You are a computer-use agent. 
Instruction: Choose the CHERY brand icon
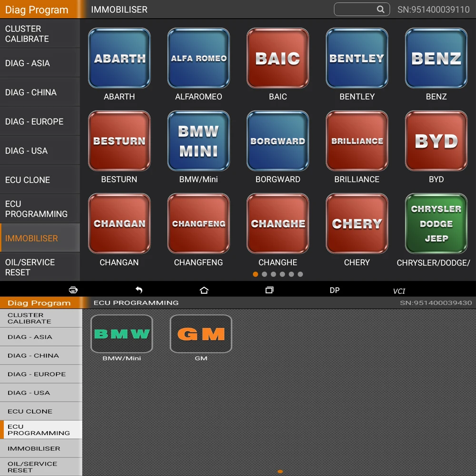(x=357, y=224)
